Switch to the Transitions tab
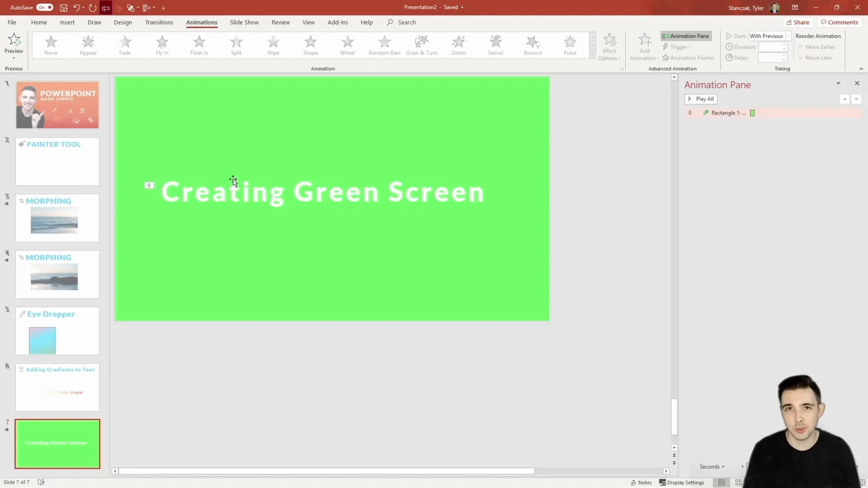 (159, 22)
